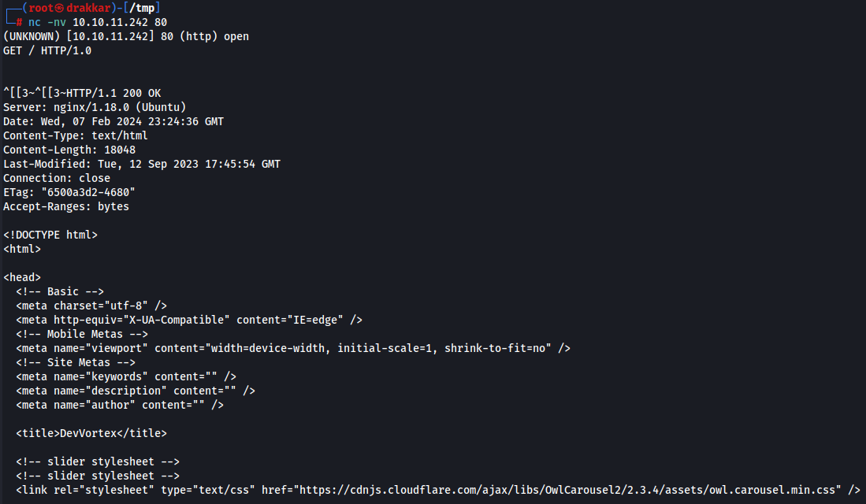Click the Last-Modified header line
The image size is (866, 504).
click(142, 164)
